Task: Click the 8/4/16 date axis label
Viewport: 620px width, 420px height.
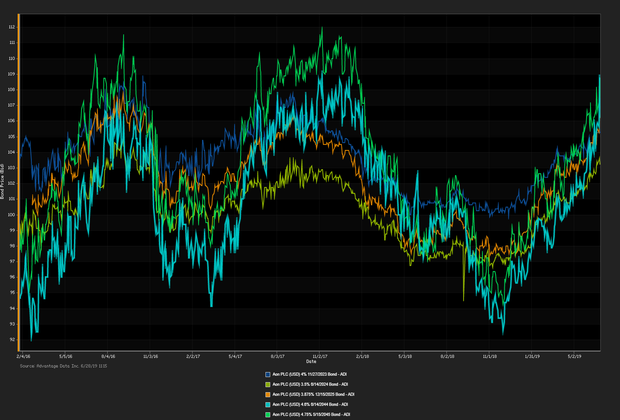Action: (x=108, y=356)
